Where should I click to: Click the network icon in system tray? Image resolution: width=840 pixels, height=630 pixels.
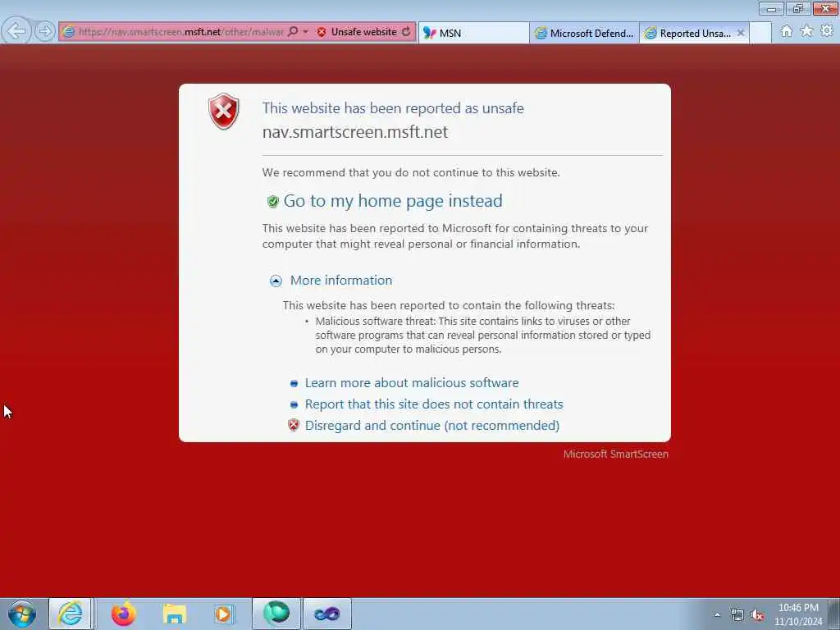[x=737, y=615]
